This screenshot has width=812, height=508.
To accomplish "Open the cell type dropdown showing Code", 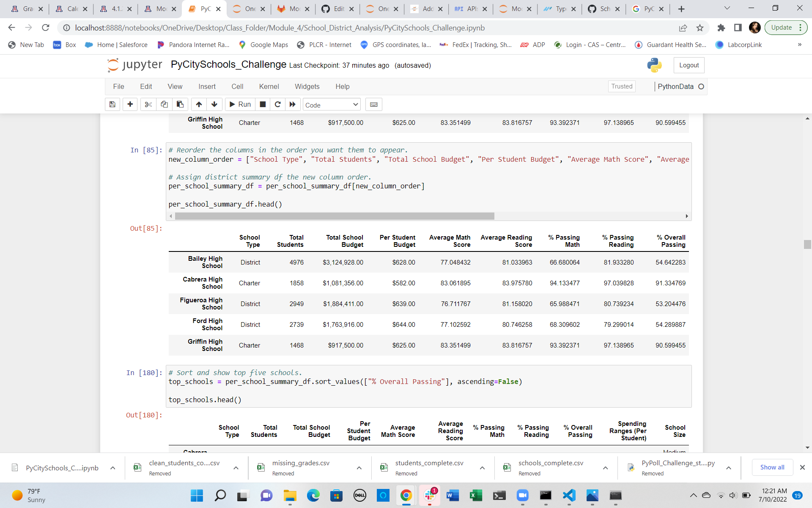I will tap(331, 105).
